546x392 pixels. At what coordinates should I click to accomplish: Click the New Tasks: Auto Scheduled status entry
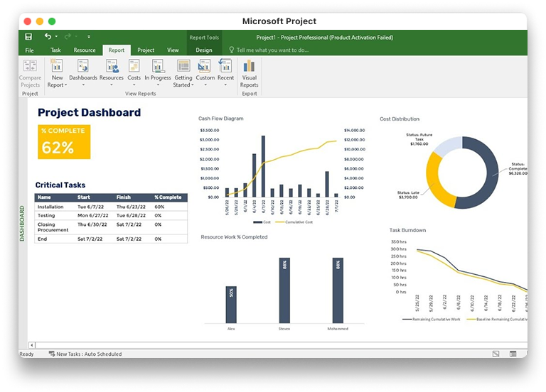pos(85,354)
